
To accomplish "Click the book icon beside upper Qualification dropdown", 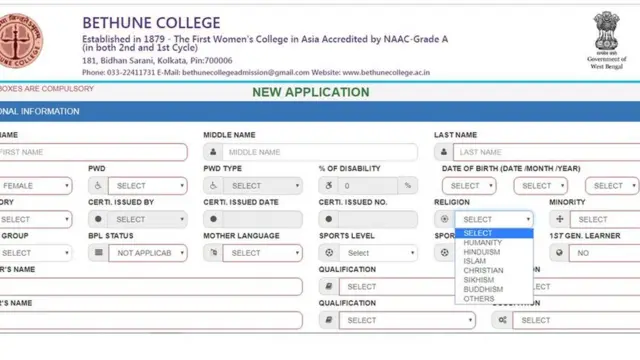I will pyautogui.click(x=329, y=287).
